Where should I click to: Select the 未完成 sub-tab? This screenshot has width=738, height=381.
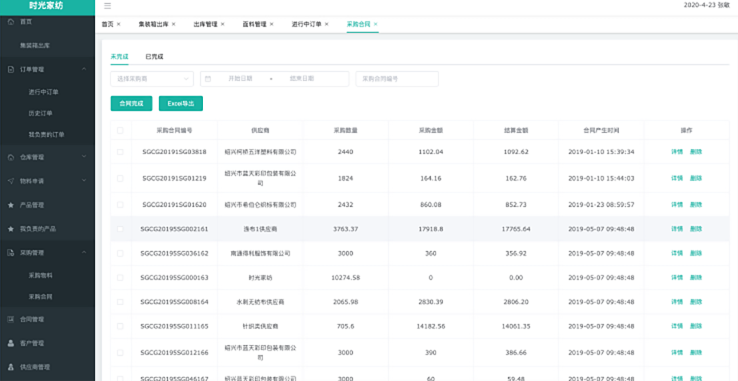pyautogui.click(x=120, y=57)
